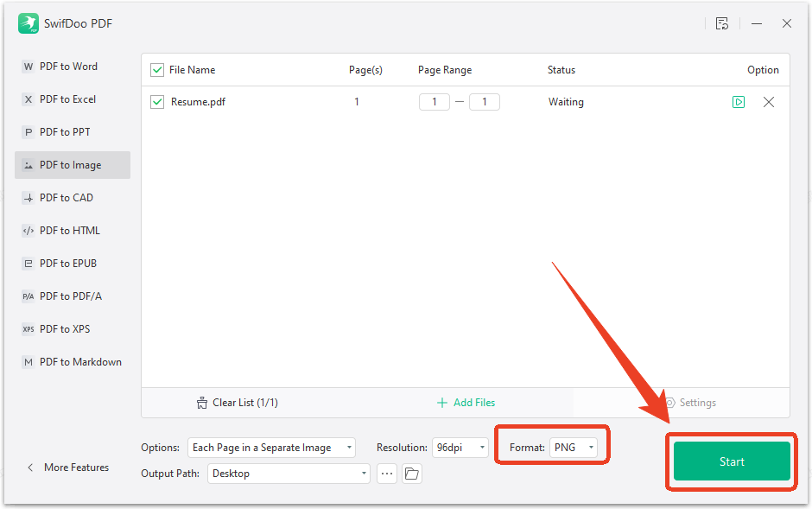Image resolution: width=812 pixels, height=509 pixels.
Task: Click the P/A icon beside PDF to PDF/A
Action: 29,296
